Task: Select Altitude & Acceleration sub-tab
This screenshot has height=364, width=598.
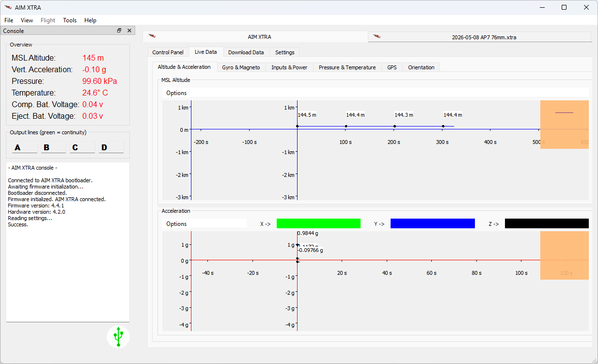Action: click(x=184, y=67)
